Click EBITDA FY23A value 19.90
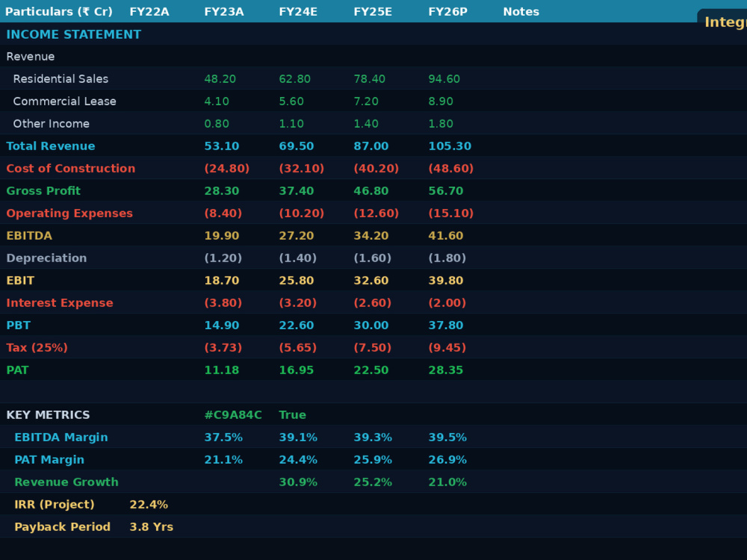The image size is (747, 560). (222, 236)
